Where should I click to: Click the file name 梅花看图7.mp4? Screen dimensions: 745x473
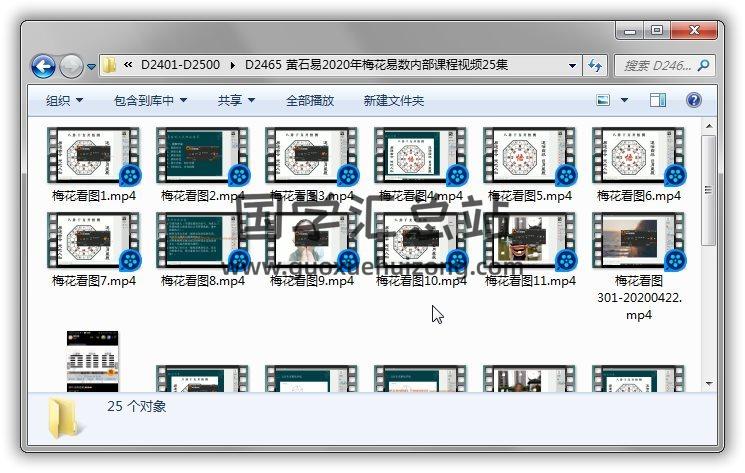[x=94, y=281]
